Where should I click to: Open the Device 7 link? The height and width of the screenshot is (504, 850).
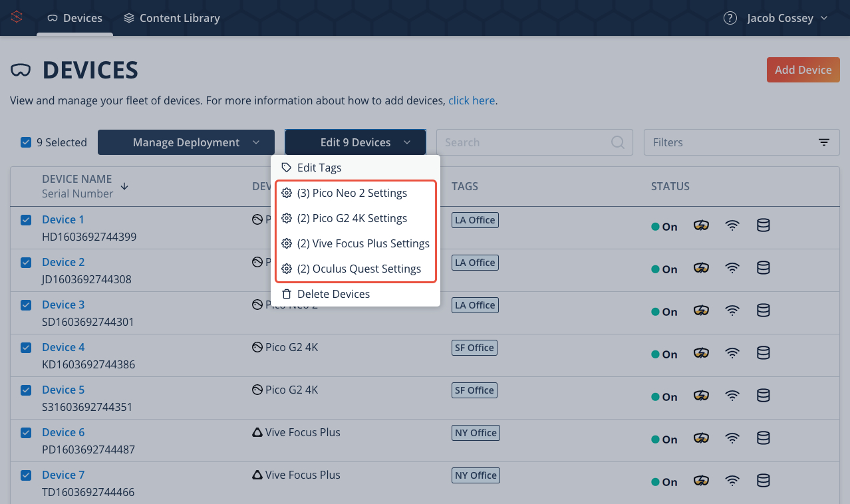click(63, 475)
